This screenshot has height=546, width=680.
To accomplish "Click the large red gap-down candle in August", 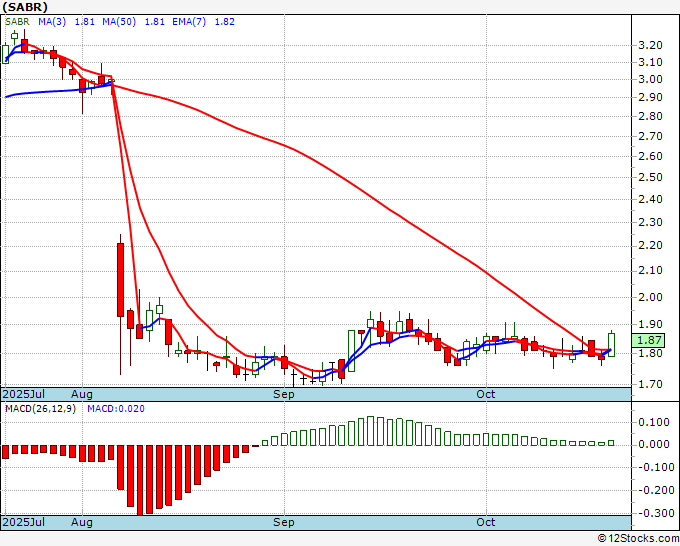I will tap(120, 279).
